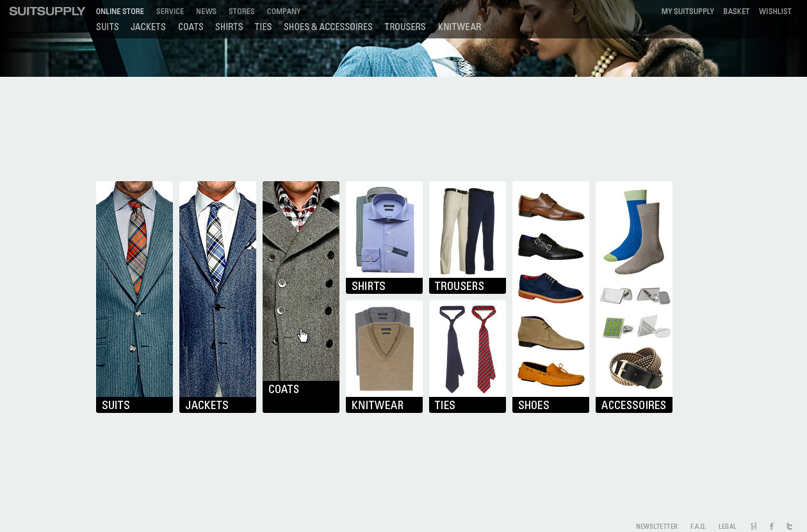Open the Twitter icon in footer

pyautogui.click(x=790, y=526)
